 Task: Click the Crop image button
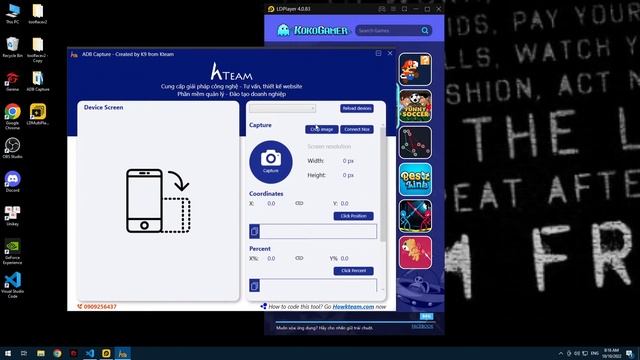point(322,129)
